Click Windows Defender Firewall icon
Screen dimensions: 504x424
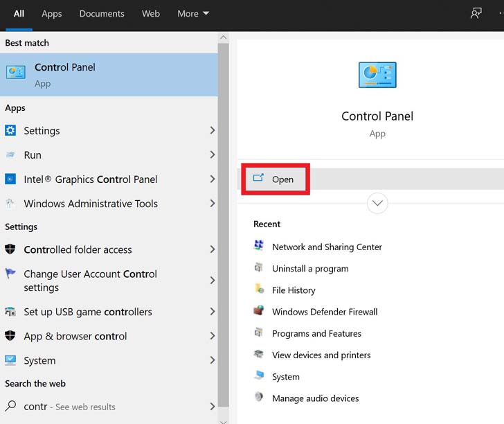coord(259,310)
